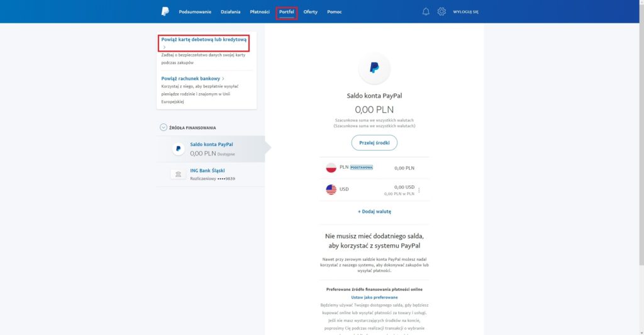Click the PayPal logo in header

[165, 11]
